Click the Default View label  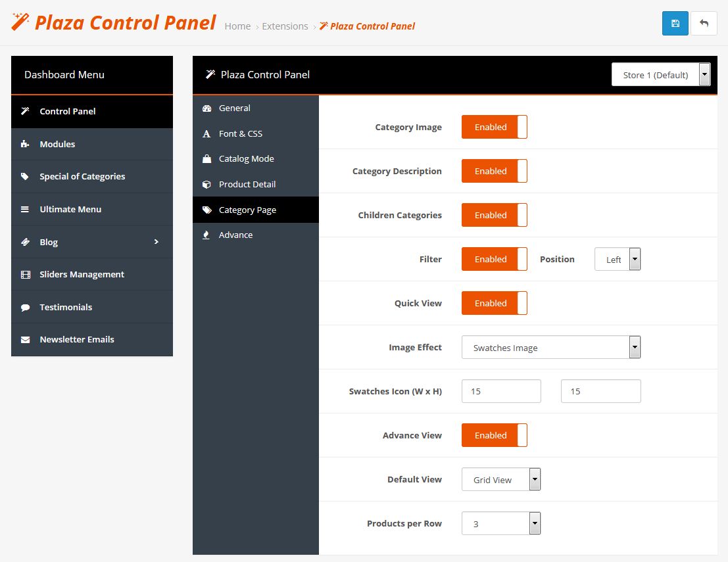pyautogui.click(x=414, y=479)
